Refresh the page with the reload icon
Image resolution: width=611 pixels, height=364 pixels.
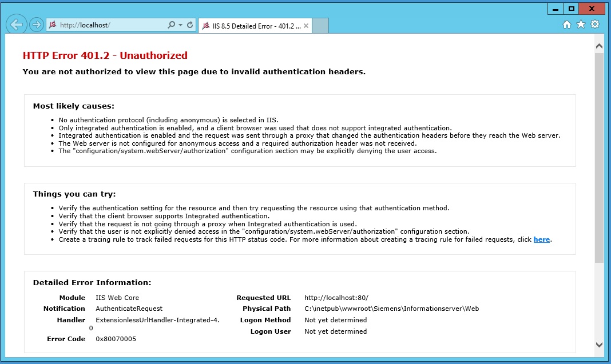[x=190, y=25]
